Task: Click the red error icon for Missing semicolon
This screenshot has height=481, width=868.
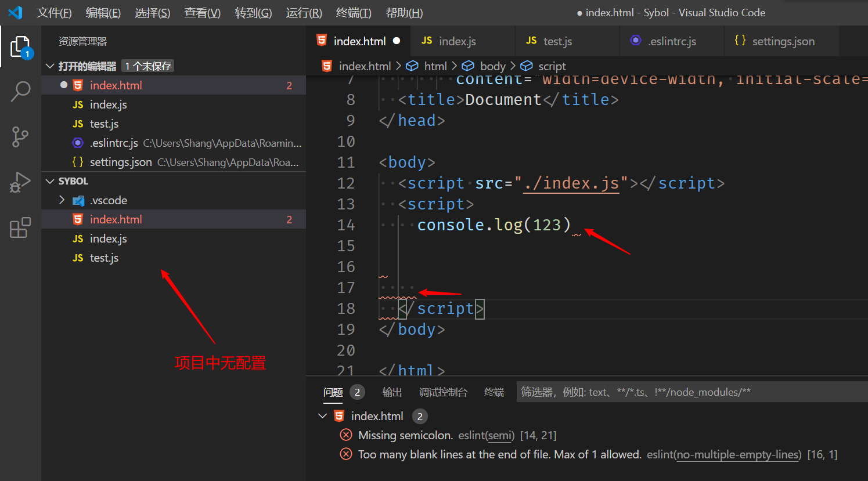Action: point(346,435)
